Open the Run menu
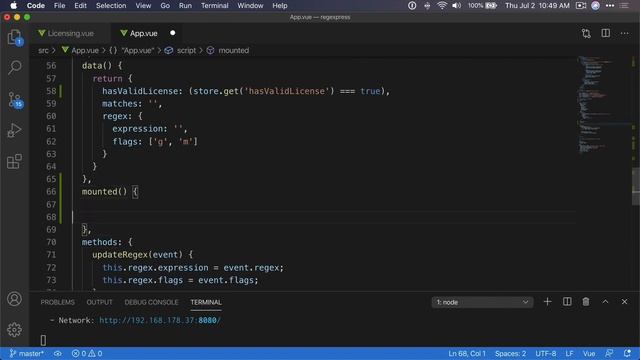This screenshot has height=360, width=640. (185, 6)
